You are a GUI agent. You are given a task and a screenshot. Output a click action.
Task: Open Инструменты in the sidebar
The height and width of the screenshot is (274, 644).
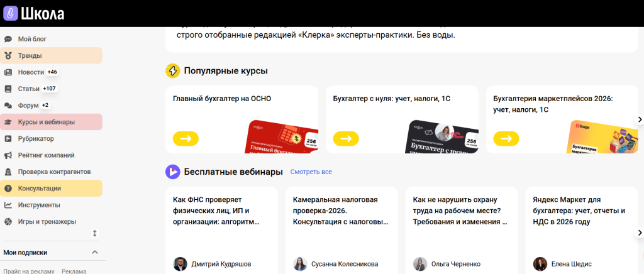(x=51, y=205)
